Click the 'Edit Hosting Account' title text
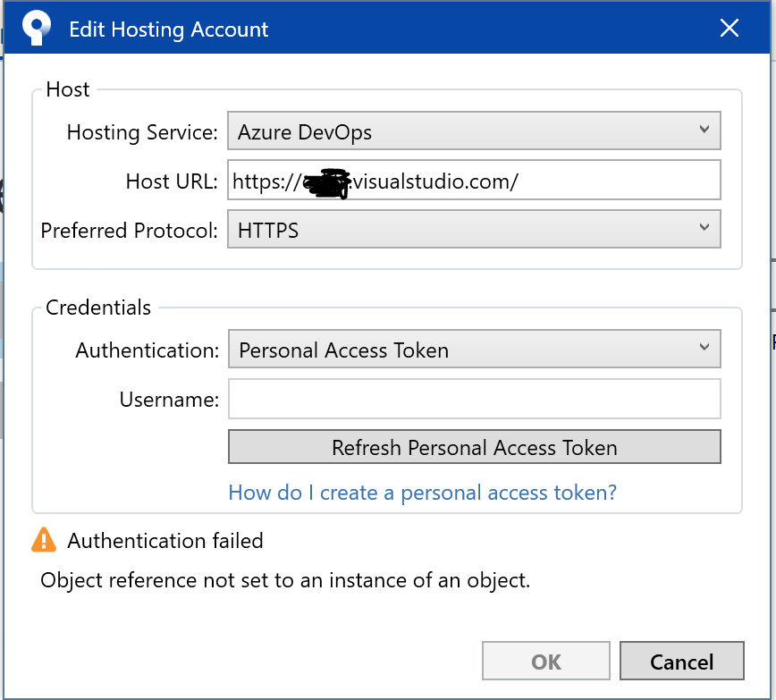The width and height of the screenshot is (776, 700). pos(169,30)
